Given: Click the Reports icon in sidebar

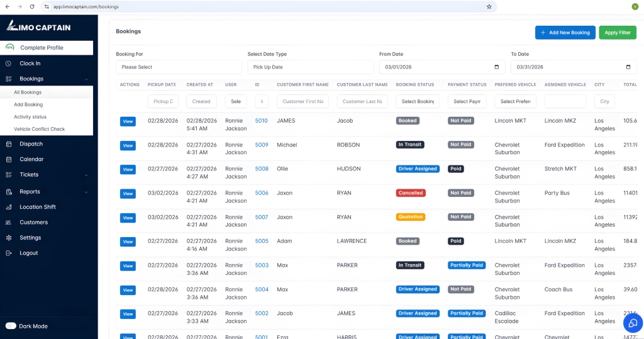Looking at the screenshot, I should (9, 192).
